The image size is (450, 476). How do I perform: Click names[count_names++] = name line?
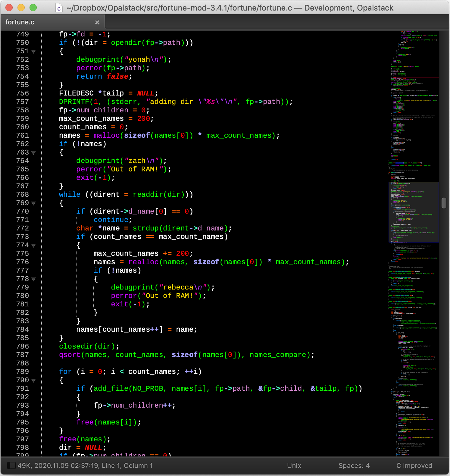pos(137,330)
